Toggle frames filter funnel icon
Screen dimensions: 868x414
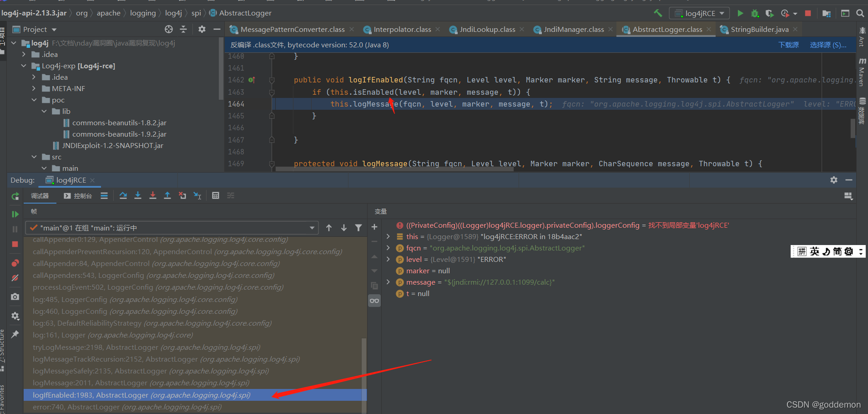click(358, 228)
